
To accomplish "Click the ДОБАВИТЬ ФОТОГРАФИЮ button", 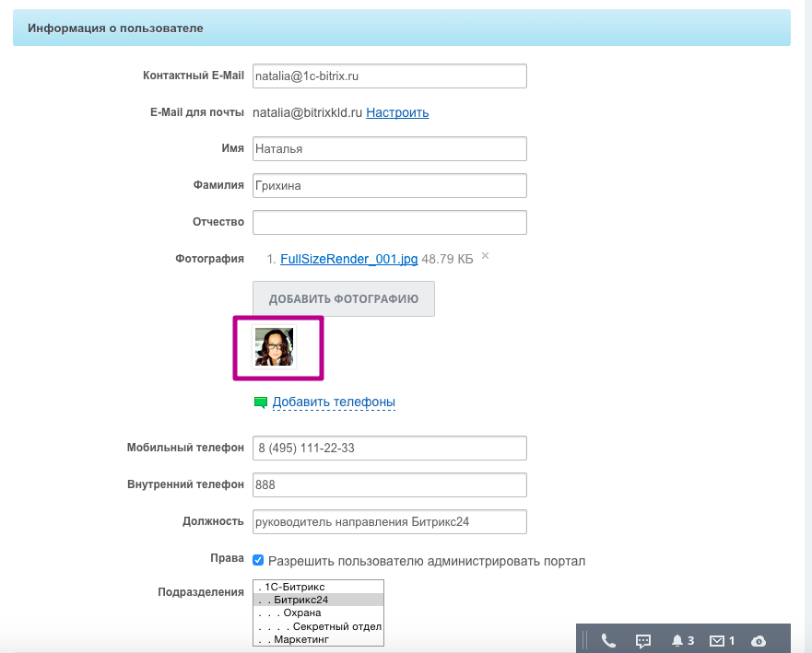I will (x=344, y=299).
